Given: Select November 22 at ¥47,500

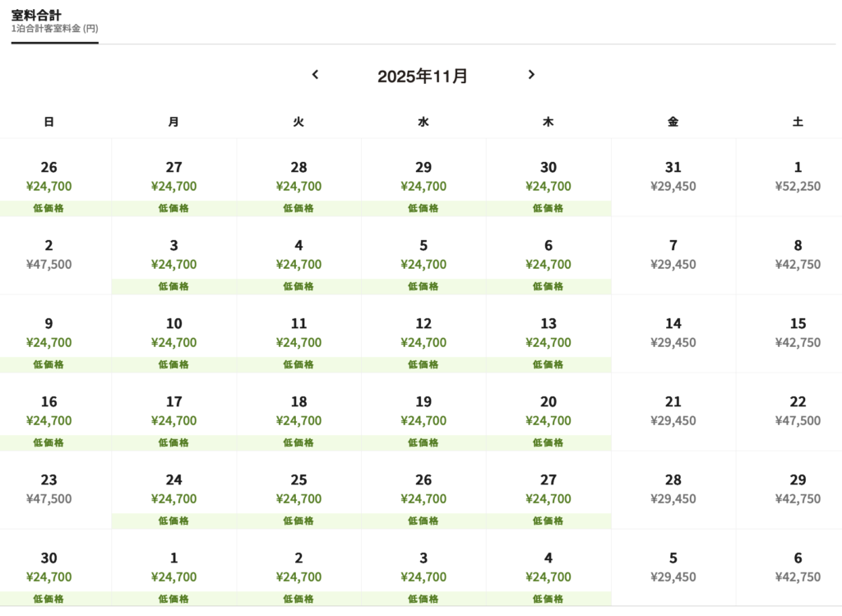Looking at the screenshot, I should pyautogui.click(x=798, y=412).
